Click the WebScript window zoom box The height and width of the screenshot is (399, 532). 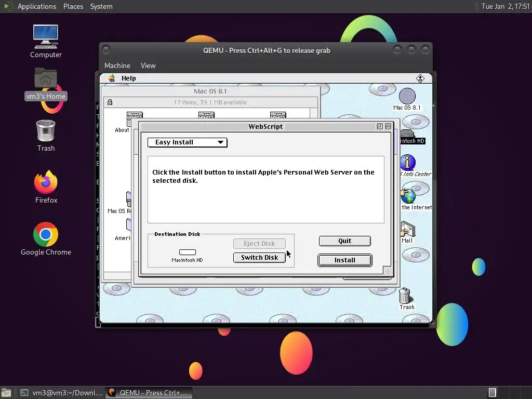click(x=380, y=127)
